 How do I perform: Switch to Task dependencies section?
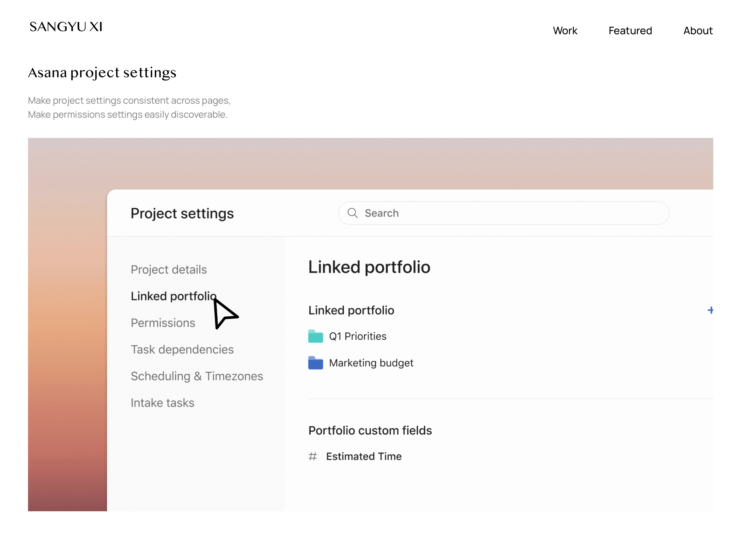(182, 349)
